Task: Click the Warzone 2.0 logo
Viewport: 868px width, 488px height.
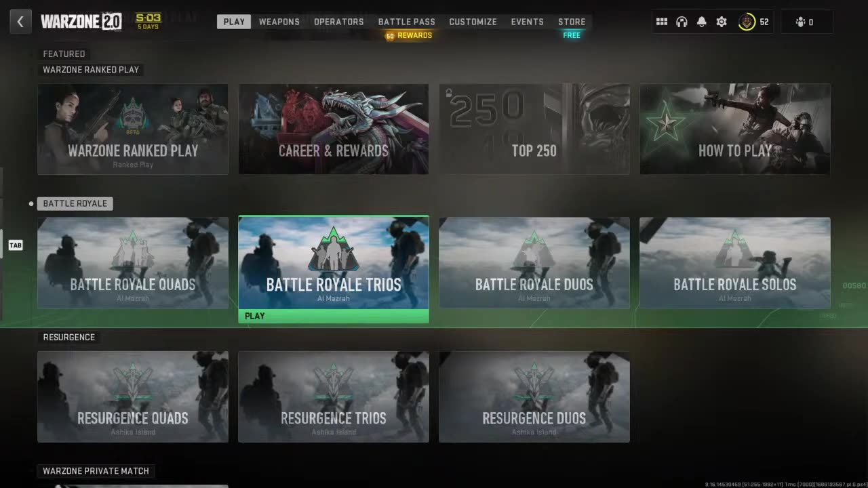Action: click(81, 22)
